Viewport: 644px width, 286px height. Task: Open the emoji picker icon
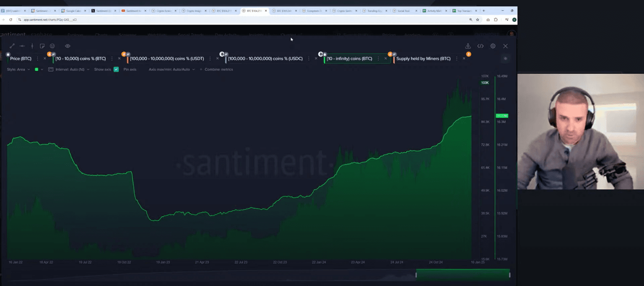(52, 46)
